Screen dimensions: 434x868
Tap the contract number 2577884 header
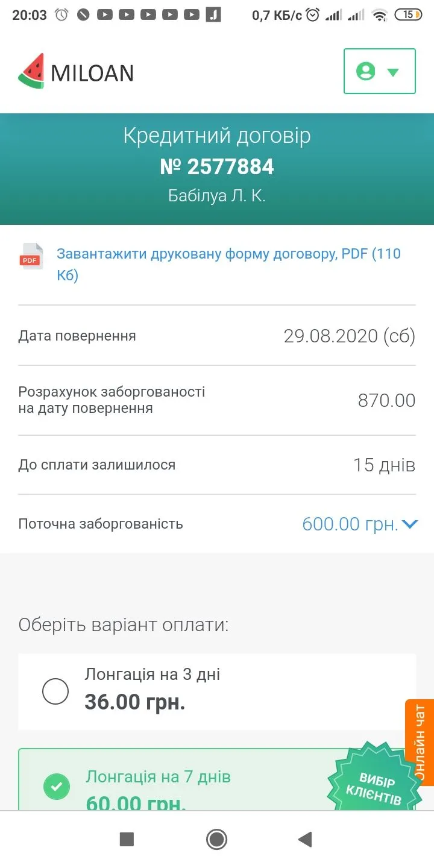pos(217,167)
